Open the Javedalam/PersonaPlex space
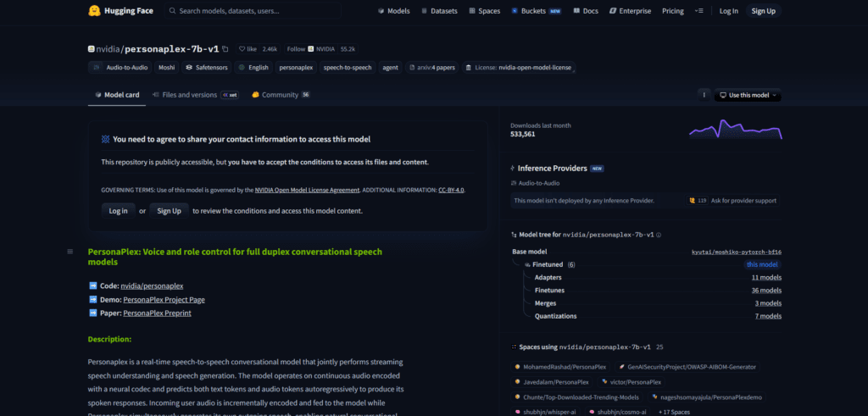Image resolution: width=868 pixels, height=416 pixels. pos(553,382)
